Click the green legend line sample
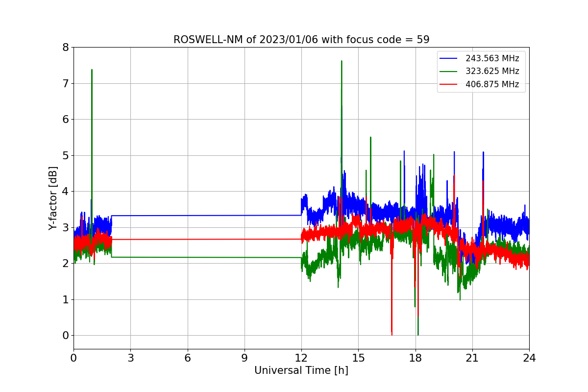This screenshot has height=392, width=588. pyautogui.click(x=449, y=72)
